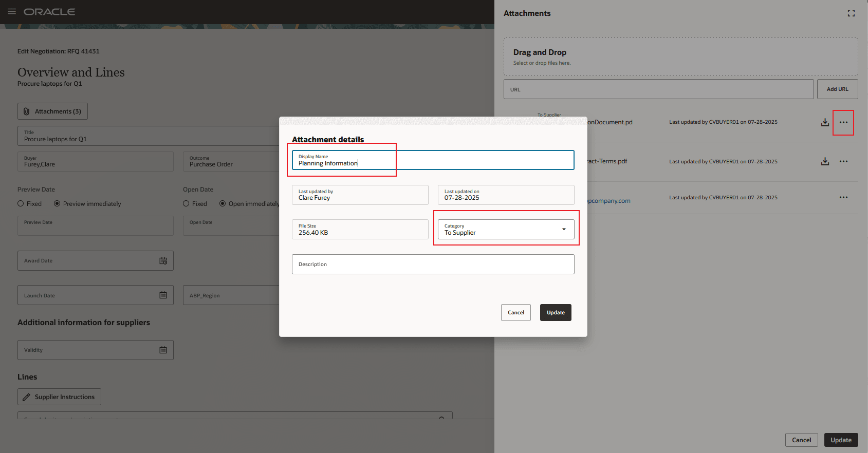Click the Last updated on field
Screen dimensions: 868x453
pyautogui.click(x=506, y=195)
